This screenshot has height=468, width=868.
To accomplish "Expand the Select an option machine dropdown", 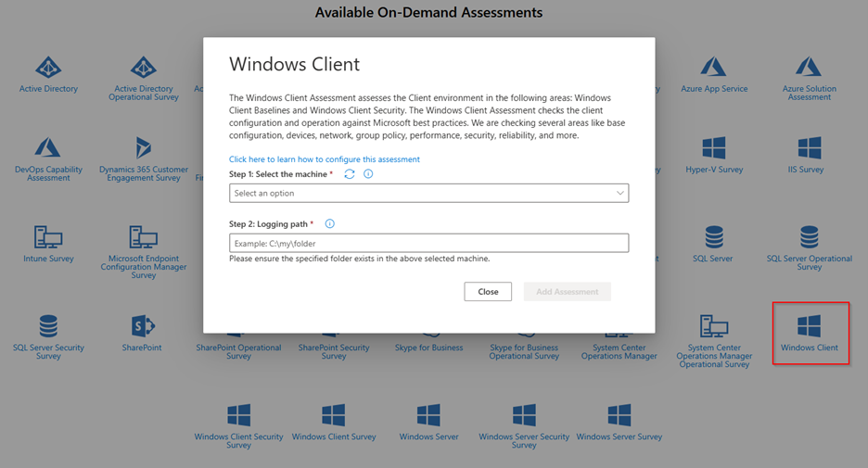I will (x=429, y=193).
